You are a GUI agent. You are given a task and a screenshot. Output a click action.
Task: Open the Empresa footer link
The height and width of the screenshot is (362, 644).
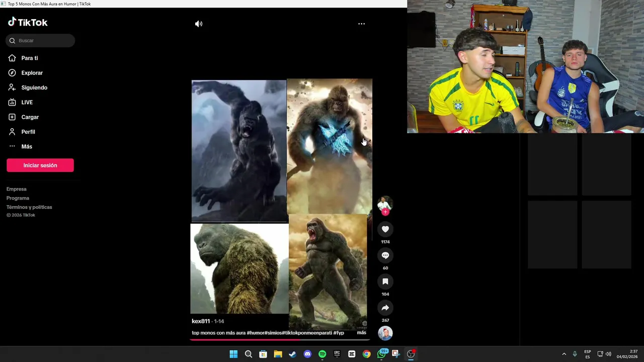point(17,189)
